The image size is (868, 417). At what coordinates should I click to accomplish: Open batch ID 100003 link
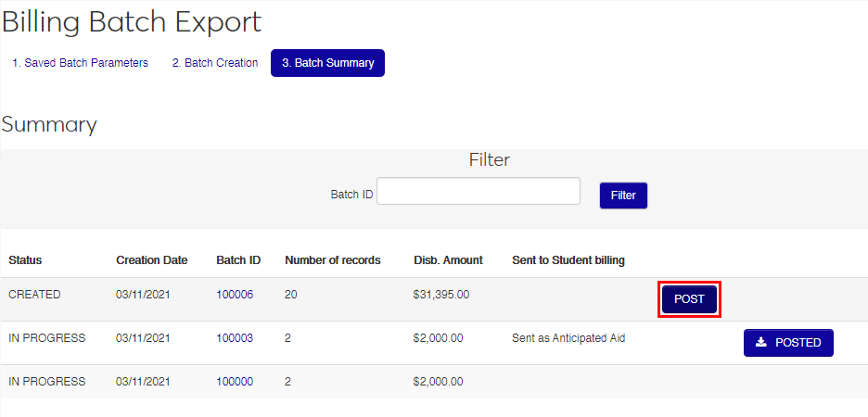click(x=234, y=338)
